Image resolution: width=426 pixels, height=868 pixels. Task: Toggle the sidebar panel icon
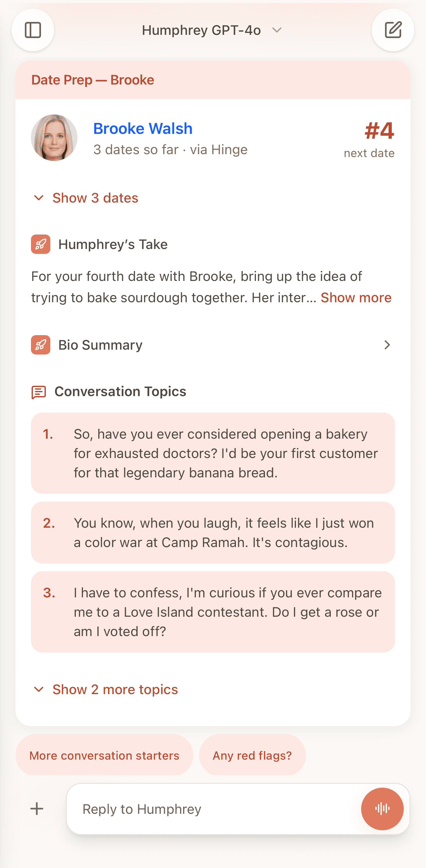pyautogui.click(x=33, y=30)
